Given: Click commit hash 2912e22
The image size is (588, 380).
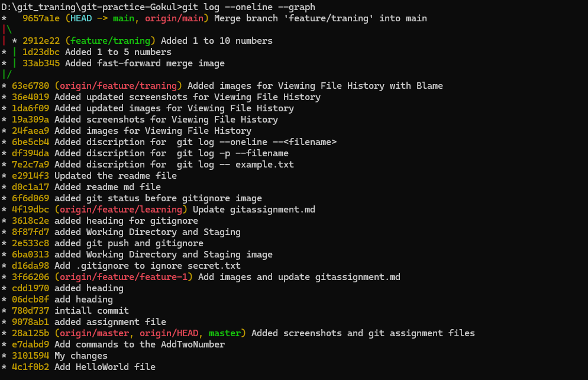Looking at the screenshot, I should pos(41,41).
